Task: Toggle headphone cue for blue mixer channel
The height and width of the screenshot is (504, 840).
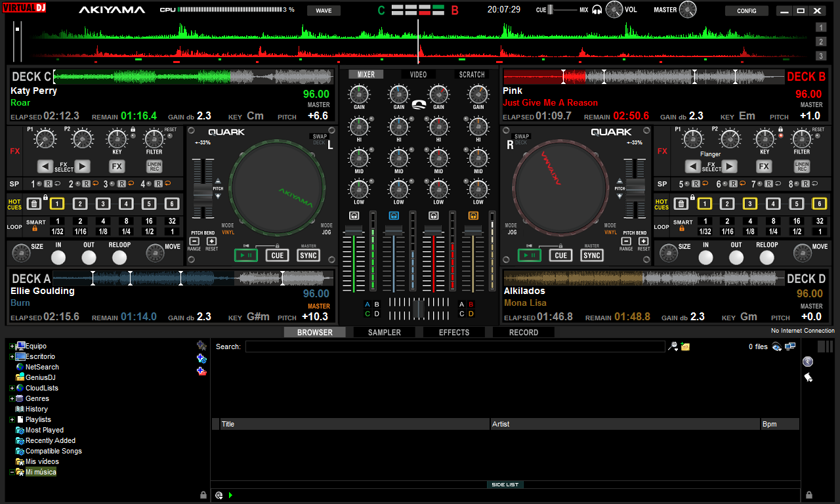Action: (394, 215)
